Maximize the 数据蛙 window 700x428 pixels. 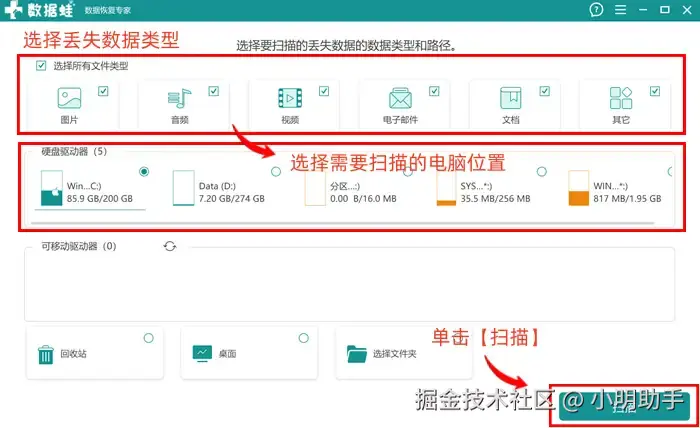(x=665, y=10)
